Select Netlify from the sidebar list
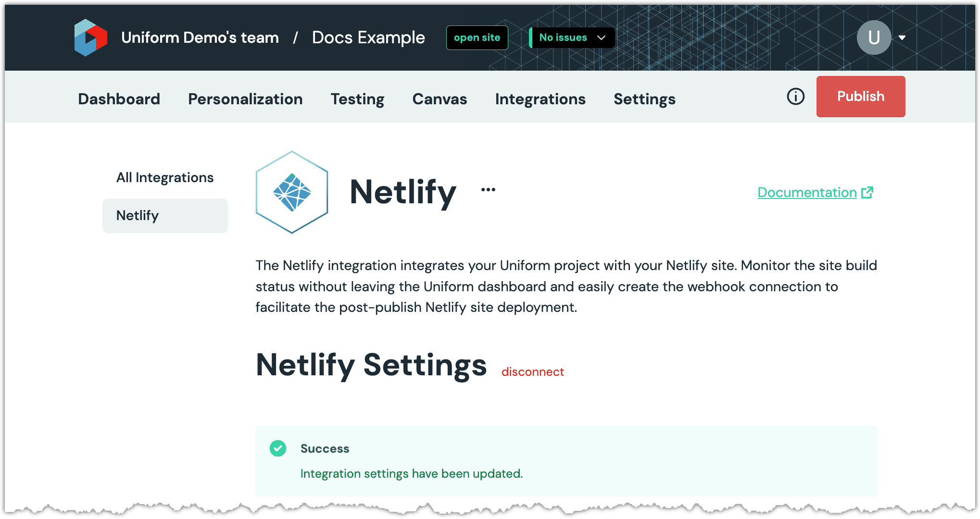Screen dimensions: 980x519 (164, 214)
